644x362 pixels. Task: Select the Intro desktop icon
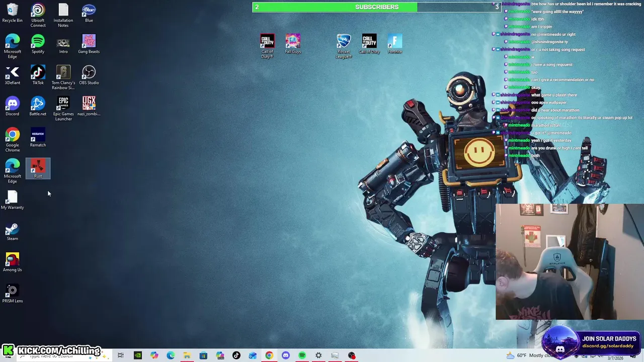click(x=63, y=44)
